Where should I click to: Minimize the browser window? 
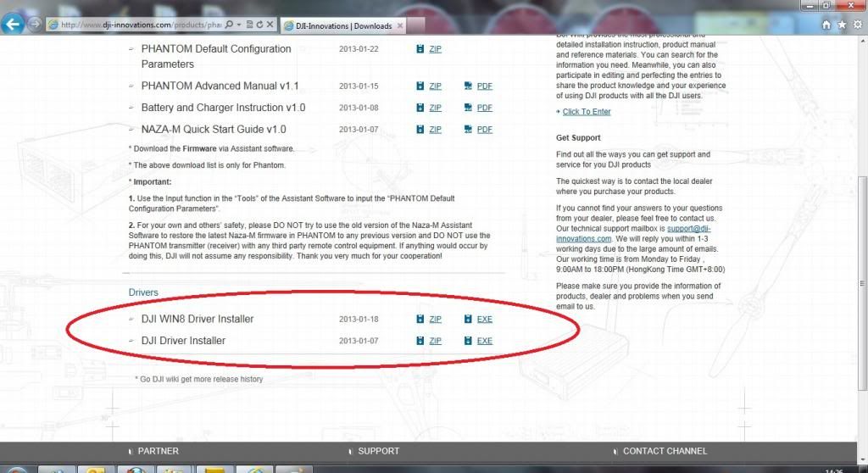[x=810, y=5]
